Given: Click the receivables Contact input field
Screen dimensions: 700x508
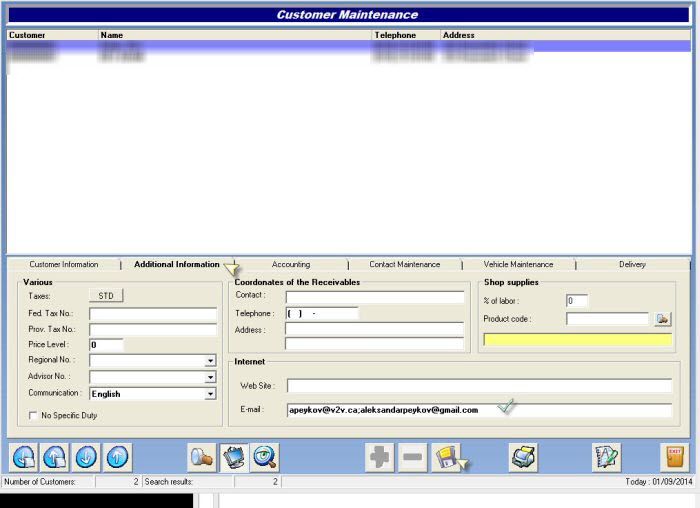Looking at the screenshot, I should click(375, 296).
